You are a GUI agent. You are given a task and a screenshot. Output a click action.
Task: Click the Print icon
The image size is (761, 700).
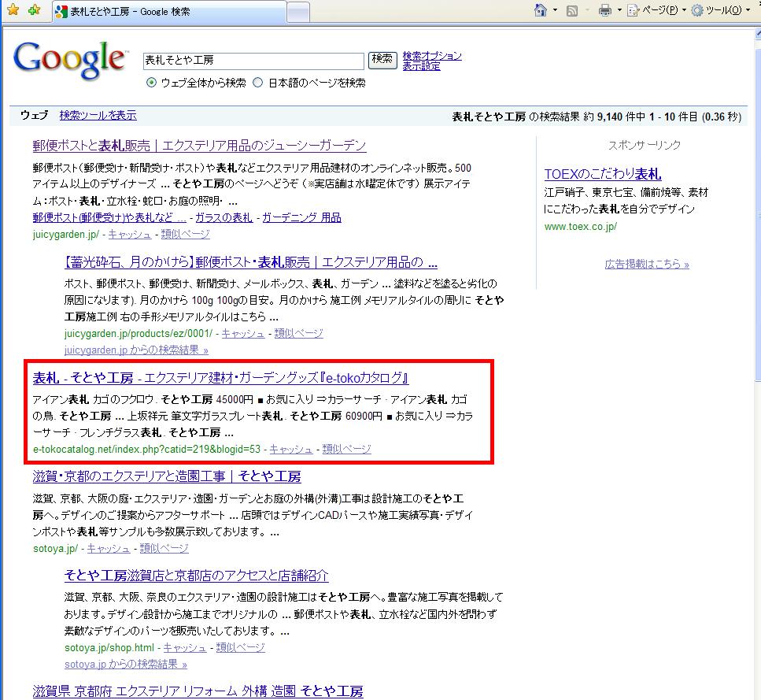coord(605,11)
